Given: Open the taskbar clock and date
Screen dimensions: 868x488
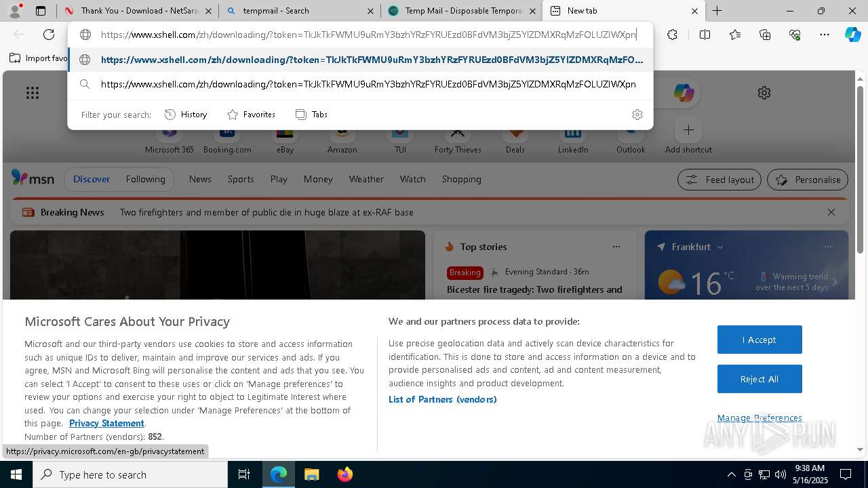Looking at the screenshot, I should pos(809,474).
